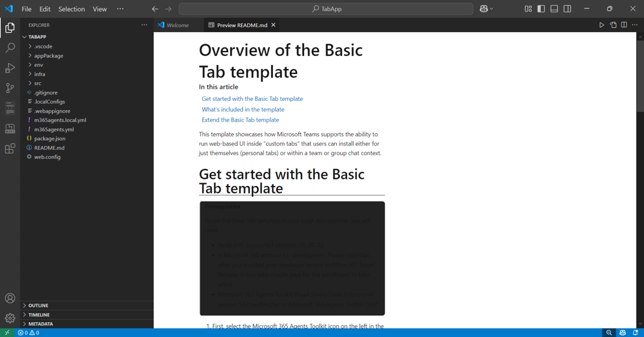
Task: Click the remote window indicator in status bar
Action: pos(7,332)
